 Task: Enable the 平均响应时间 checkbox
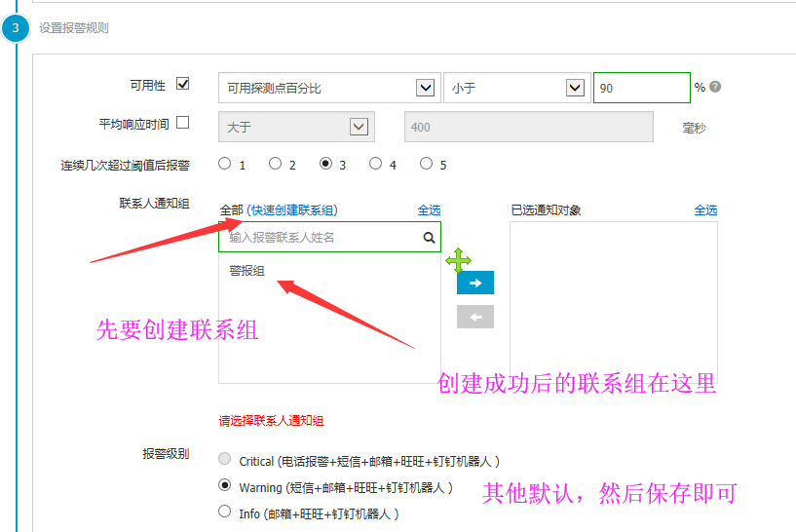(183, 123)
